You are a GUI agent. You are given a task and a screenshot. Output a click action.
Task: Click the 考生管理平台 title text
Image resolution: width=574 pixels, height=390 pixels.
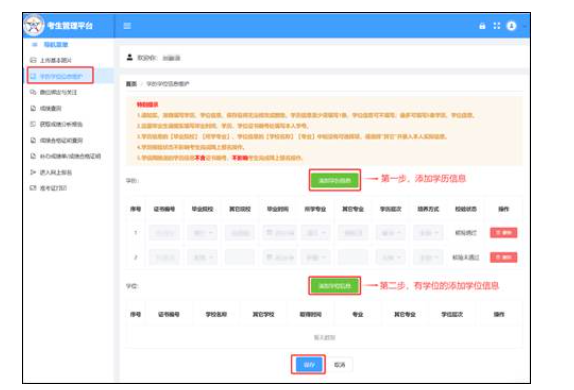click(x=70, y=26)
